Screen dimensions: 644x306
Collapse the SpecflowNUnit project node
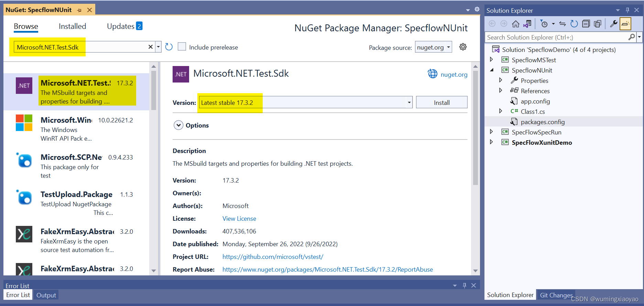click(x=492, y=70)
